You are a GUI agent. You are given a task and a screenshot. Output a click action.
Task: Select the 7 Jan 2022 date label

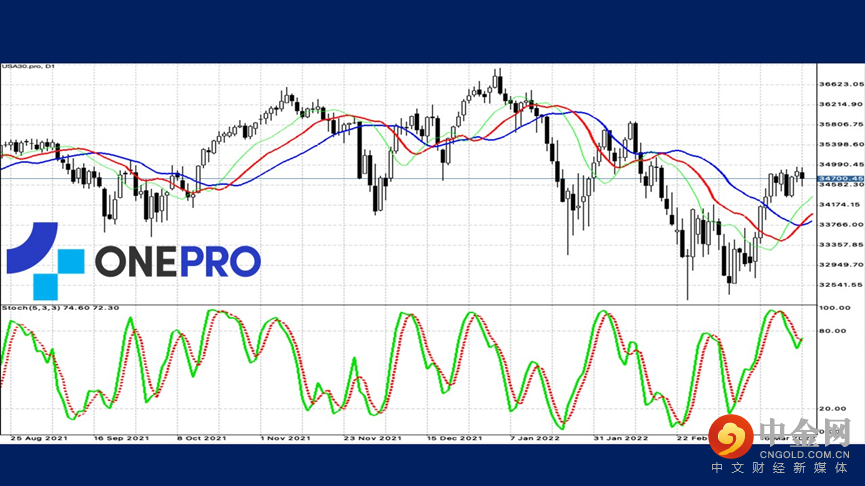[x=535, y=438]
